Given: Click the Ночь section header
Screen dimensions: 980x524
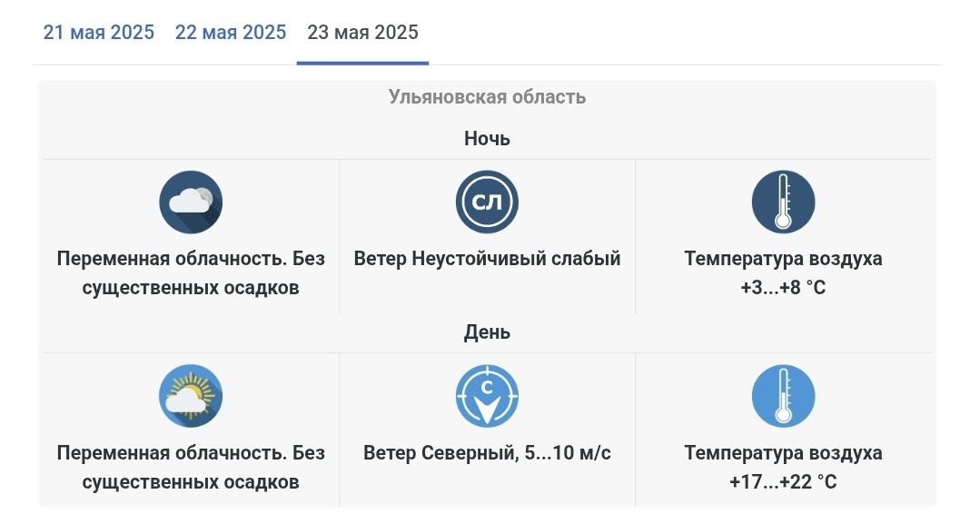Looking at the screenshot, I should coord(487,138).
